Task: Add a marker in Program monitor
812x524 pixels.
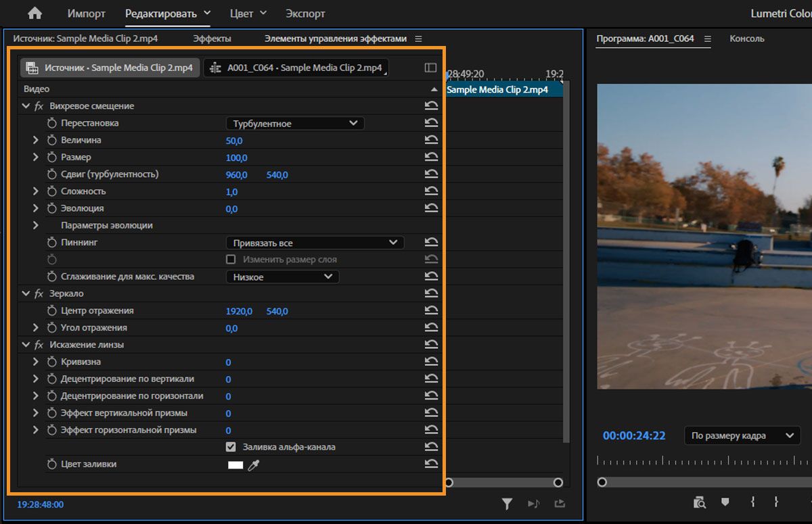Action: pos(725,502)
